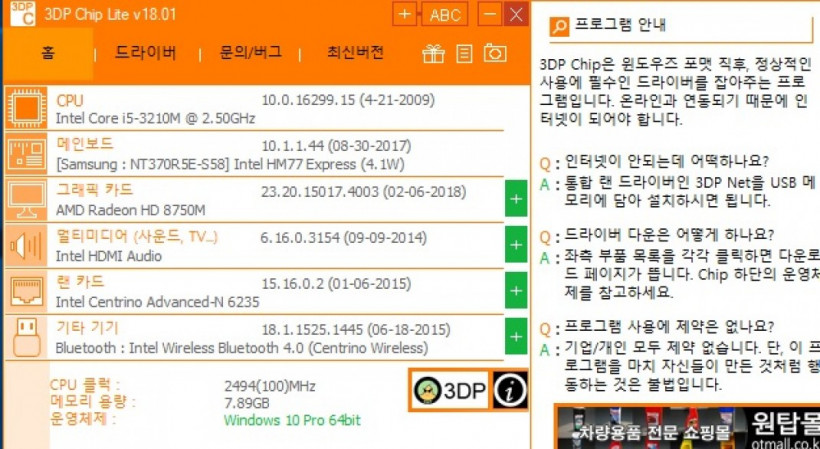Click the Intel HDMI Audio text
The image size is (820, 449).
[x=108, y=256]
